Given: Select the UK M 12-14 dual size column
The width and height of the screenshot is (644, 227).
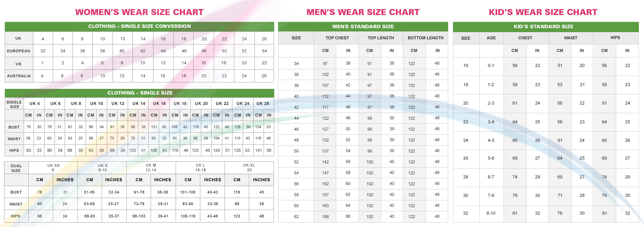Looking at the screenshot, I should [x=151, y=168].
